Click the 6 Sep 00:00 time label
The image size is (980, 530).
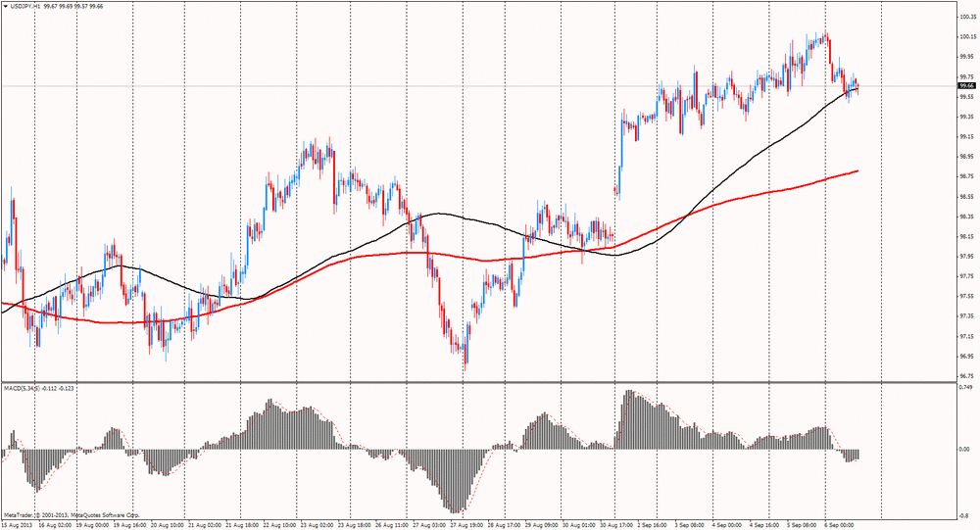pyautogui.click(x=840, y=526)
